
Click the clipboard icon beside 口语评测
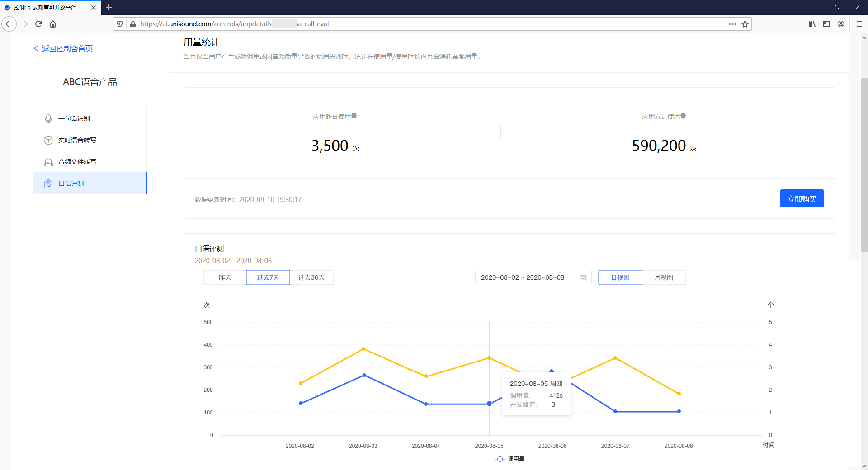(48, 183)
